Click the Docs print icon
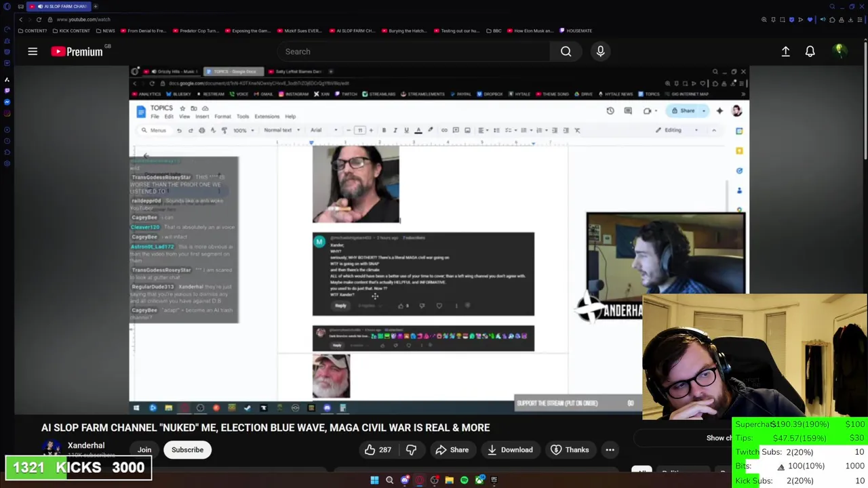 click(201, 130)
